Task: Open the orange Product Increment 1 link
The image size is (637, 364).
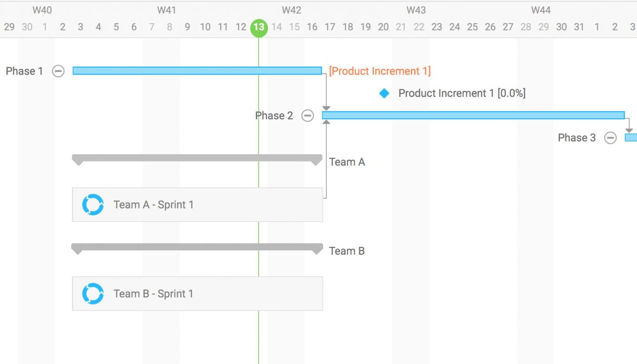Action: tap(379, 71)
